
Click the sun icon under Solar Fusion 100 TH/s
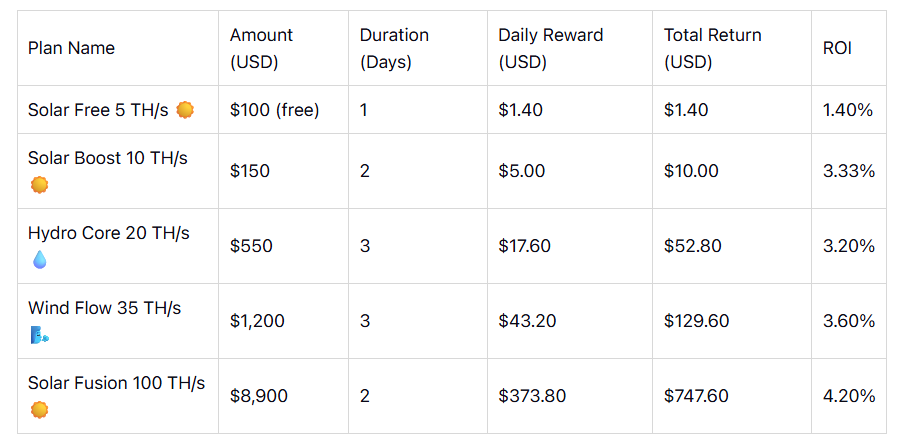point(39,410)
